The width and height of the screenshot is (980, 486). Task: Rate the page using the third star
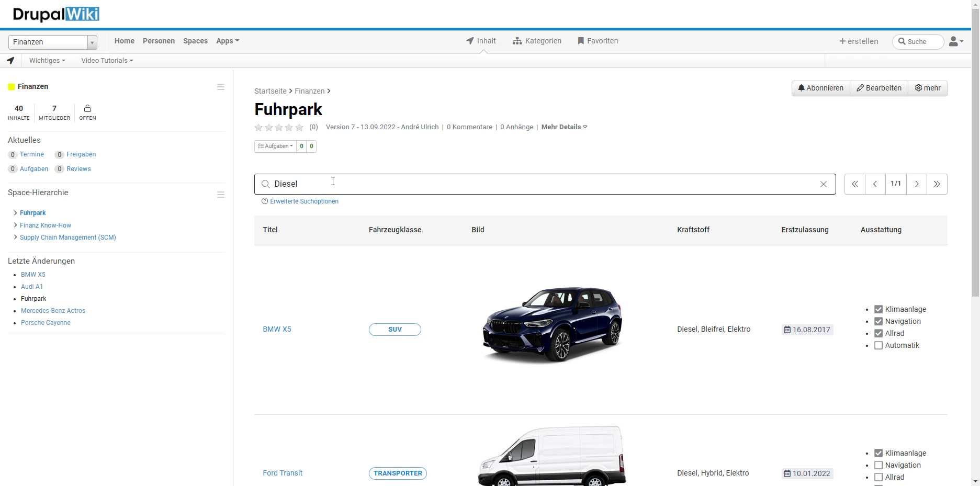click(279, 127)
